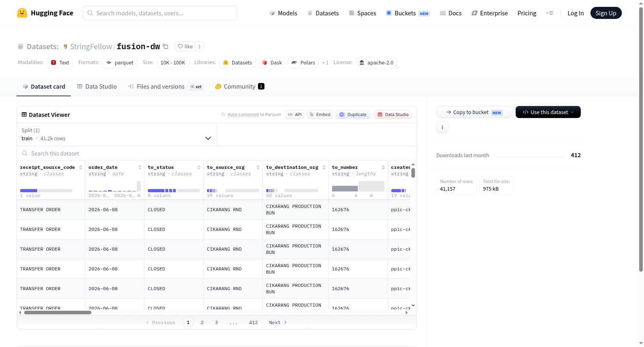Filter by the Text modality tag
Image resolution: width=644 pixels, height=347 pixels.
tap(60, 62)
